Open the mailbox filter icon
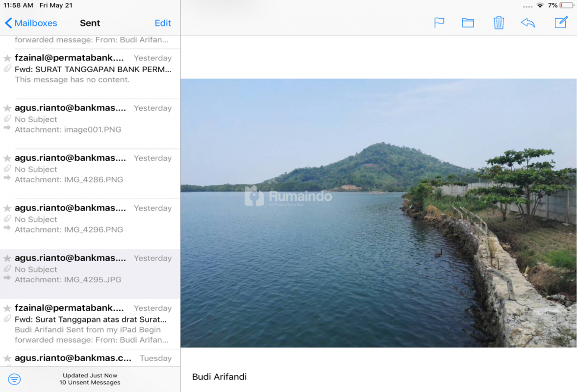 [x=15, y=379]
